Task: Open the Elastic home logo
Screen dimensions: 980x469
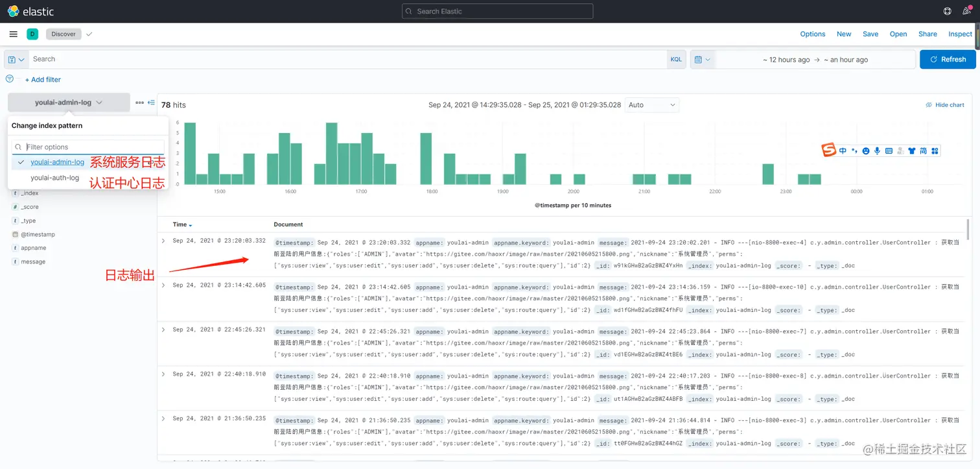Action: pos(30,11)
